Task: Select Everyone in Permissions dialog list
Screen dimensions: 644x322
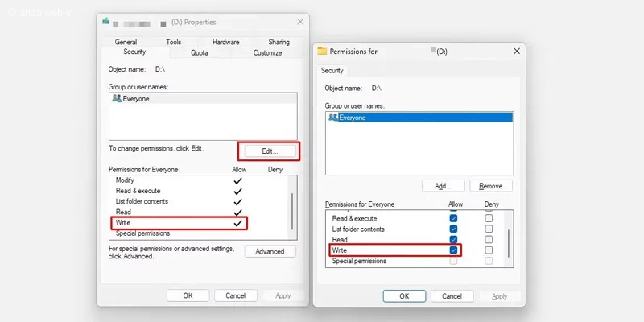Action: [x=419, y=118]
